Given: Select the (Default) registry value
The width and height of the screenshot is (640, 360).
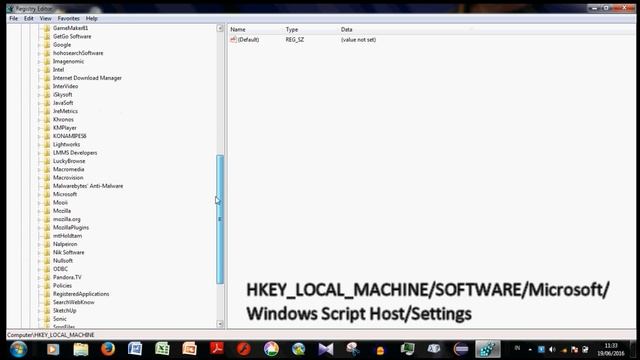Looking at the screenshot, I should click(x=248, y=40).
